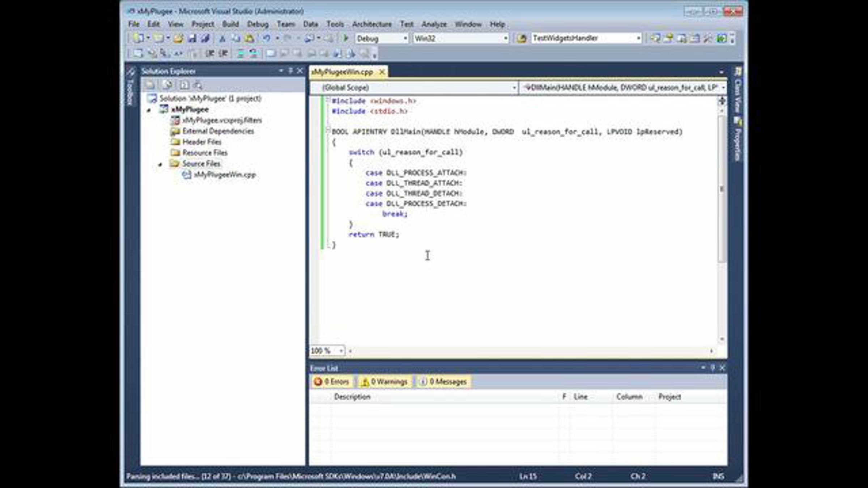
Task: Click the green Start Debugging arrow
Action: (x=345, y=38)
